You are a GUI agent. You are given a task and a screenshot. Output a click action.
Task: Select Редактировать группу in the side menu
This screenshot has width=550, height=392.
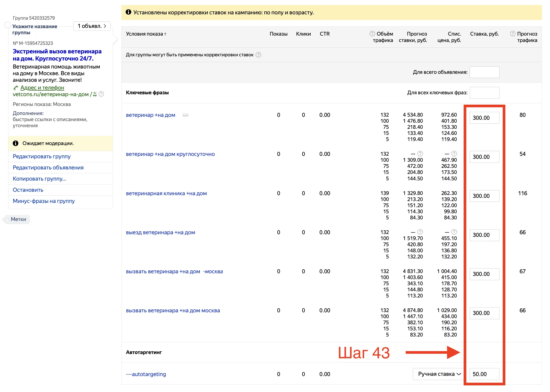42,156
